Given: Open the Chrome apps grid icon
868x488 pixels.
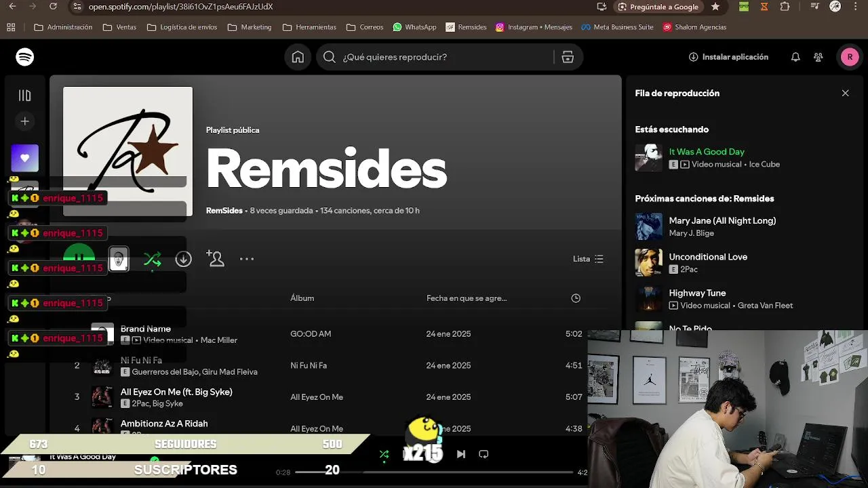Looking at the screenshot, I should pos(11,27).
